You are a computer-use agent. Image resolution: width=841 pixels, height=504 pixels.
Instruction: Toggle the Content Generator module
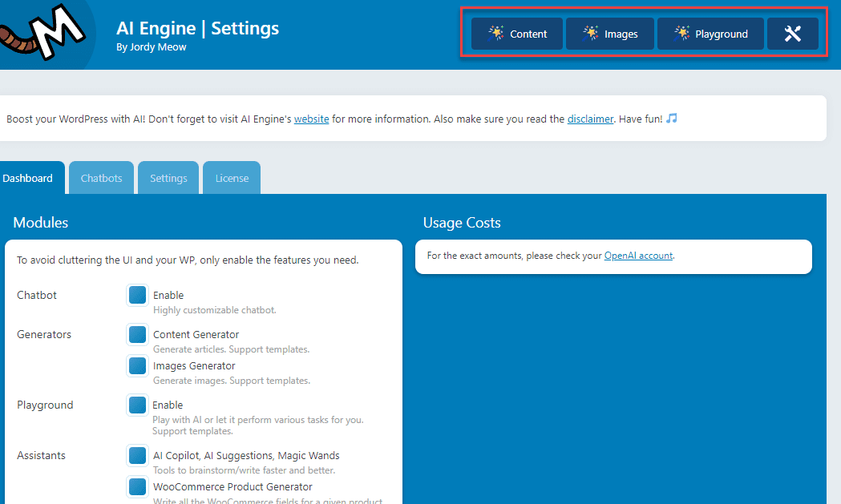pos(137,334)
